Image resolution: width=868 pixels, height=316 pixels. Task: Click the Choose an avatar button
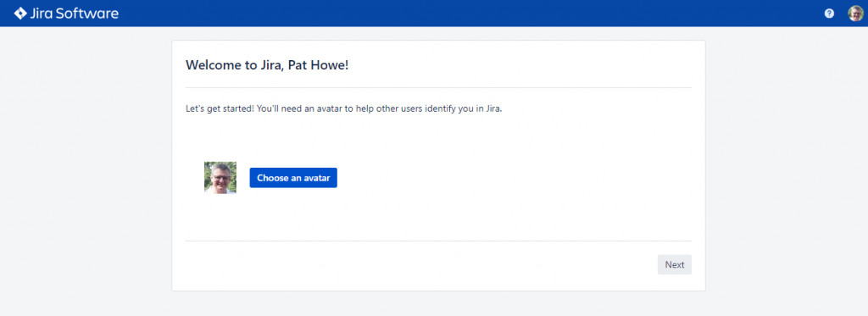pyautogui.click(x=293, y=178)
